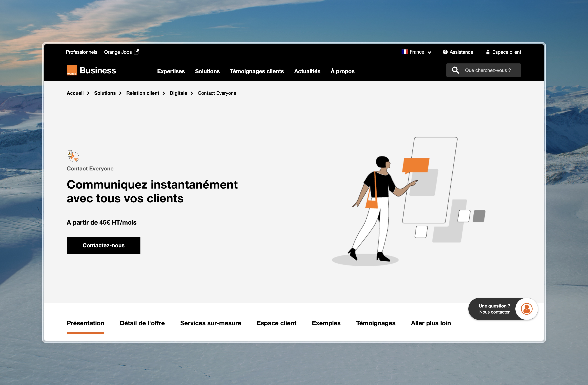Click the Espace client person icon
Viewport: 588px width, 385px height.
[488, 52]
